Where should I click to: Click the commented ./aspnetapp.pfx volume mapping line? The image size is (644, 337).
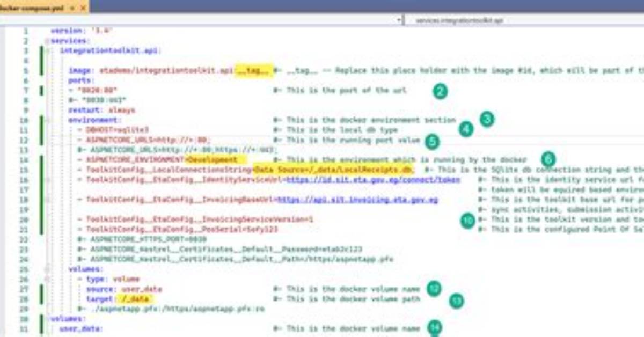171,309
